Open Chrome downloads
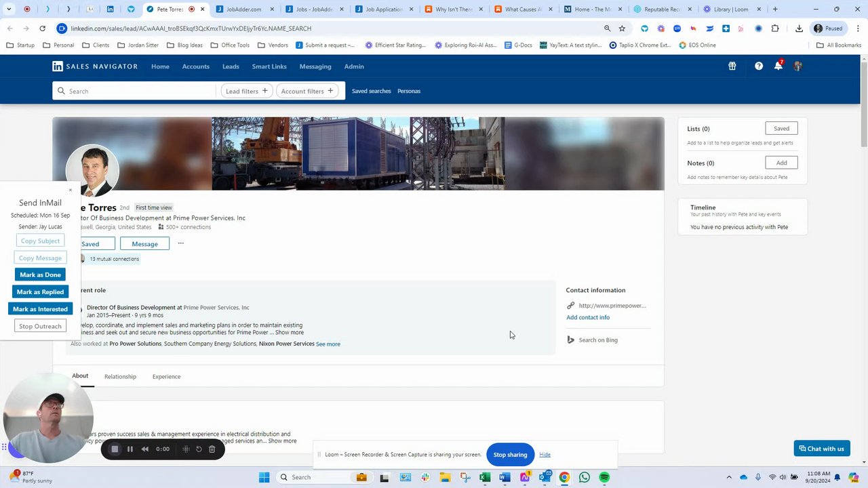 coord(799,28)
